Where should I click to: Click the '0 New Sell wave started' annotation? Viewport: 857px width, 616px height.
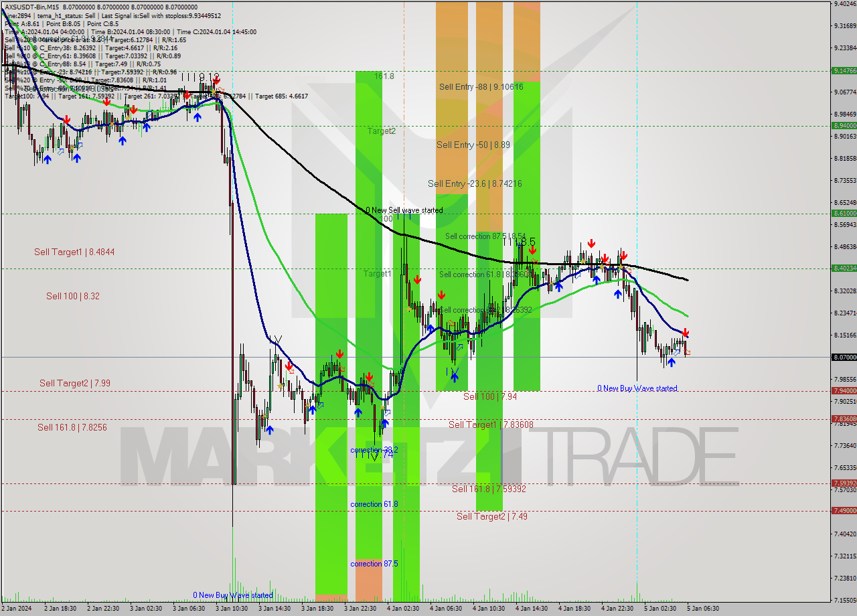404,210
